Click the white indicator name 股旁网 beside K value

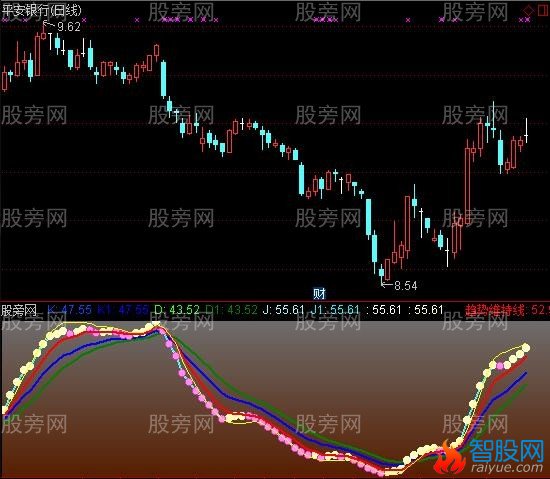point(19,310)
